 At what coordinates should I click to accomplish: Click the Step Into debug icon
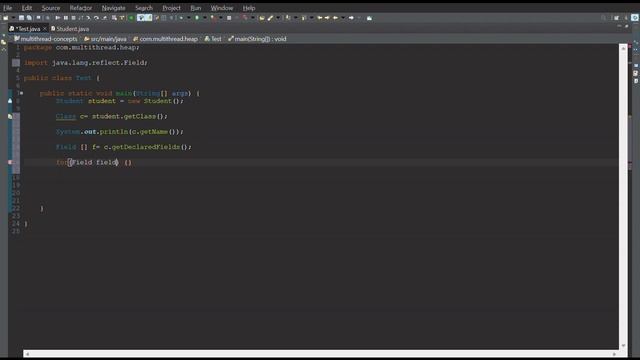[89, 18]
